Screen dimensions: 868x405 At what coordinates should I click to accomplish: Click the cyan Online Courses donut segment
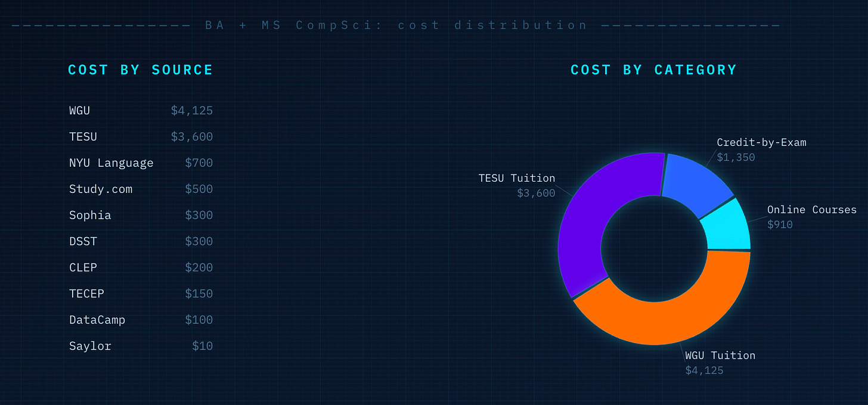727,226
